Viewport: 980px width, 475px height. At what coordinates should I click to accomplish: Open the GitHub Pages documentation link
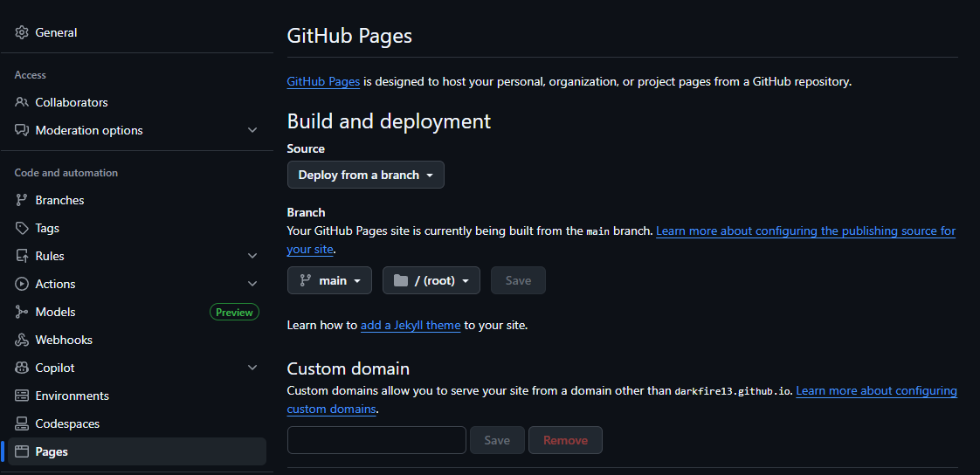(323, 81)
